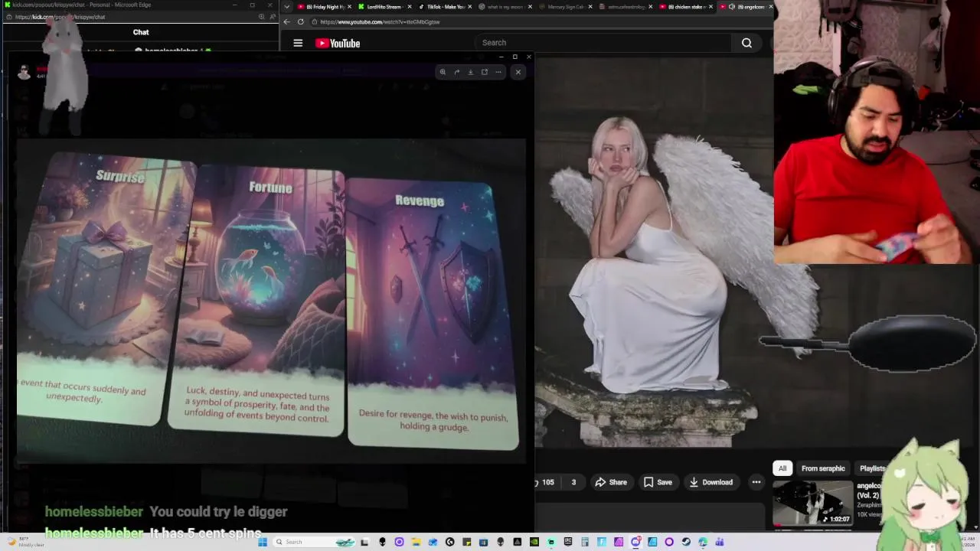
Task: Click the YouTube search field
Action: [605, 43]
